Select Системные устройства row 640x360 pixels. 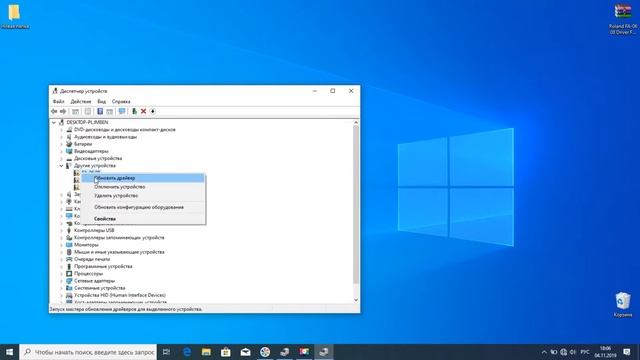pos(100,288)
